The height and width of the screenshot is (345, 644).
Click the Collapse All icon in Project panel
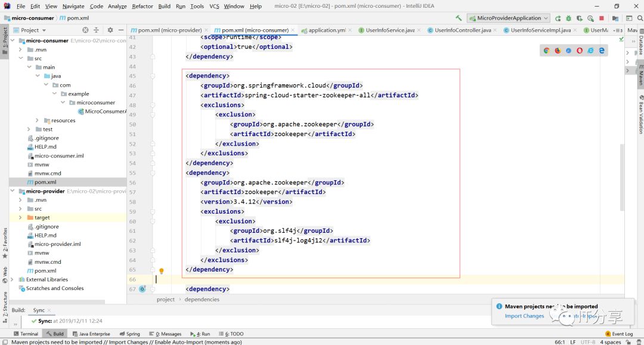[96, 30]
